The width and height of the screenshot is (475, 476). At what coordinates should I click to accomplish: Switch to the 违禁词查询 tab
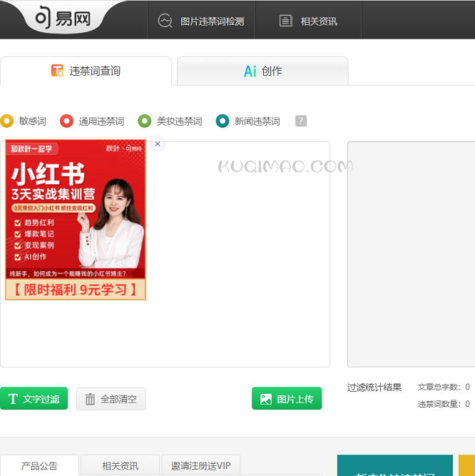coord(86,71)
